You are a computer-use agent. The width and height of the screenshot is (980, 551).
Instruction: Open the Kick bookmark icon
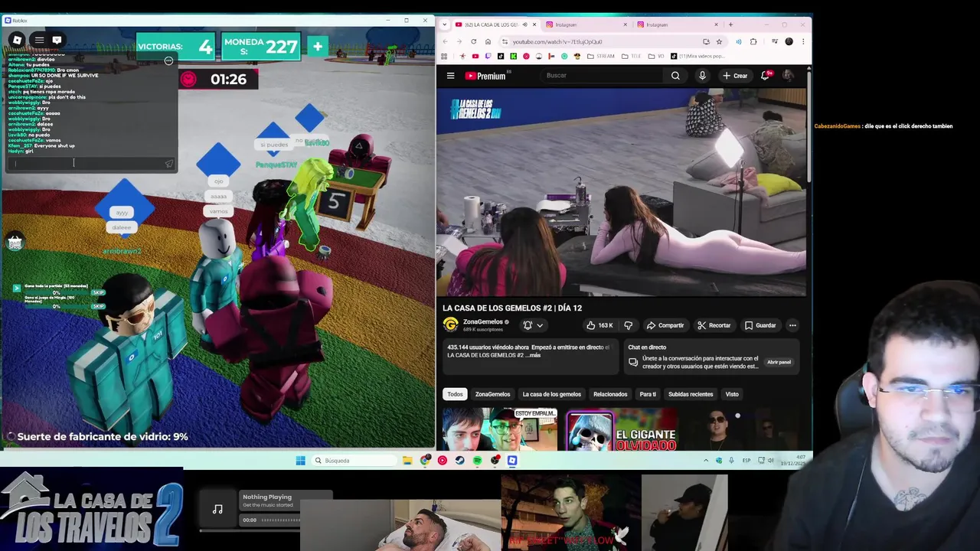(514, 56)
